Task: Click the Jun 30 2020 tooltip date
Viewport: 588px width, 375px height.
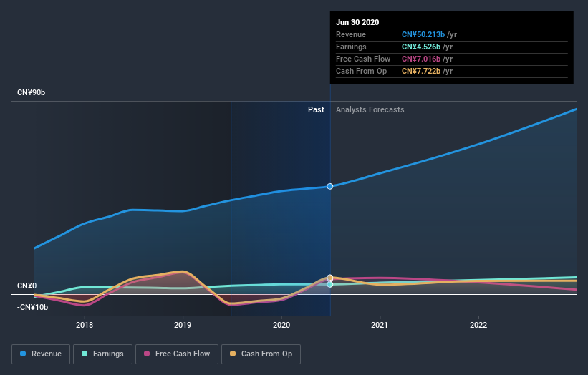Action: point(357,22)
